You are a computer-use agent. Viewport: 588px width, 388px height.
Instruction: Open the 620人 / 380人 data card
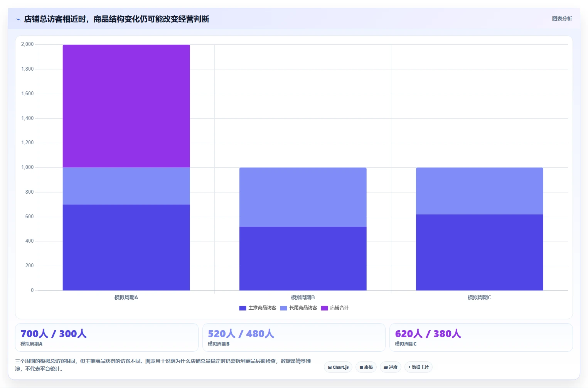(481, 337)
